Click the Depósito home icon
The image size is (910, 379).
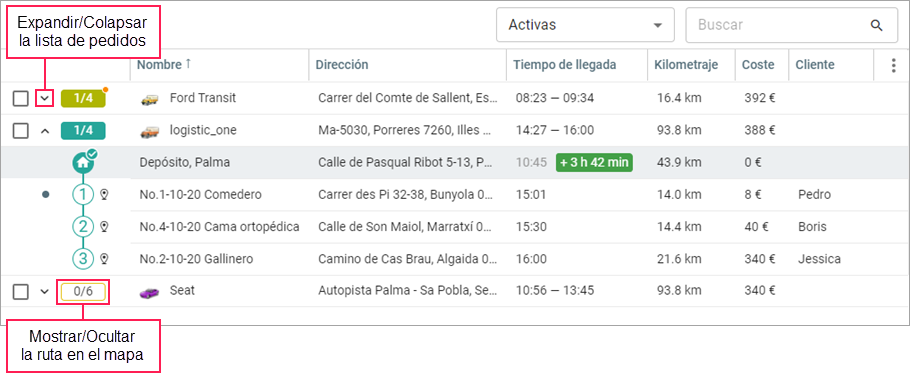point(84,162)
